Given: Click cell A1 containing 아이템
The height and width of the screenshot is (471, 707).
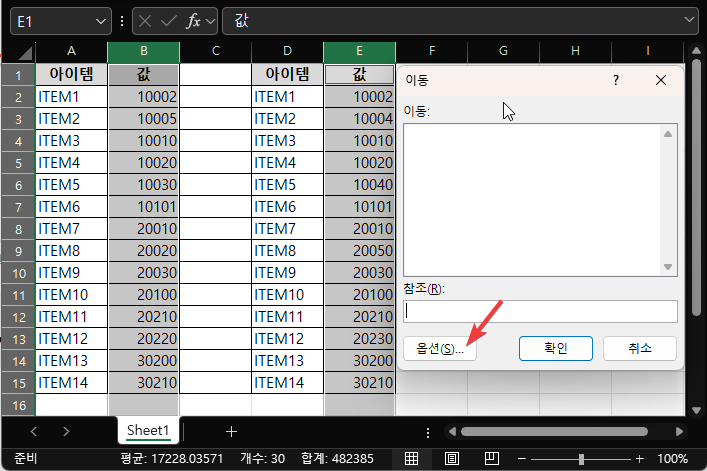Looking at the screenshot, I should [71, 74].
